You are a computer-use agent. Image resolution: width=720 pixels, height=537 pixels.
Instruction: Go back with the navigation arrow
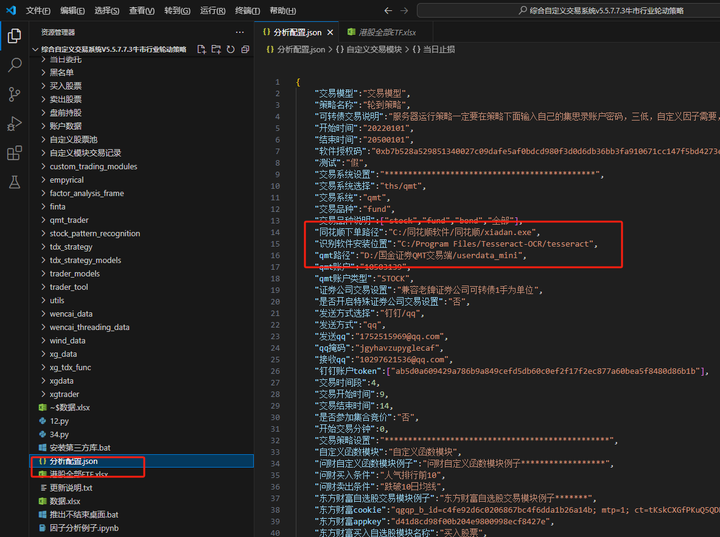388,10
